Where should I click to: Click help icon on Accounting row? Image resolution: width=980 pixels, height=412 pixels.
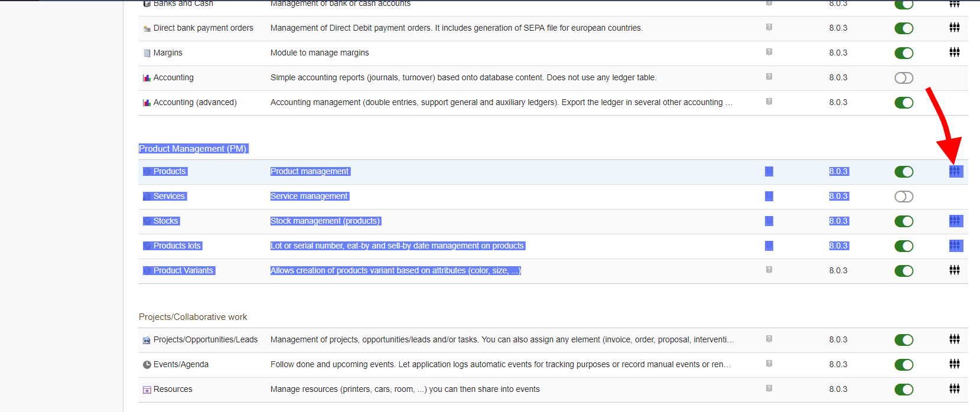click(769, 77)
